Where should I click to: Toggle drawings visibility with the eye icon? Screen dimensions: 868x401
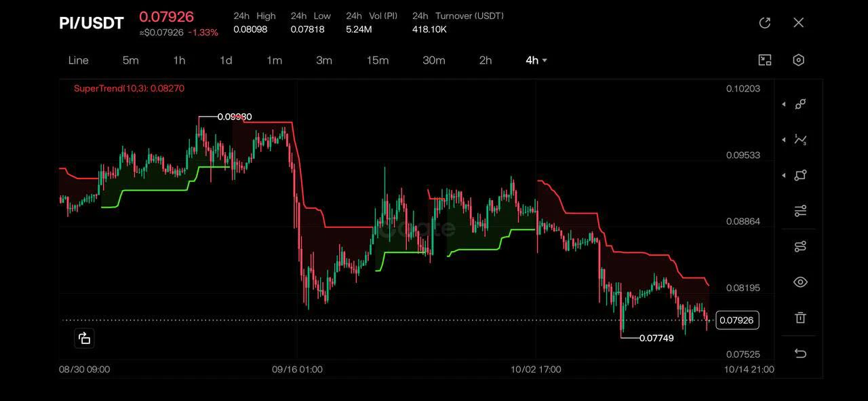click(801, 282)
